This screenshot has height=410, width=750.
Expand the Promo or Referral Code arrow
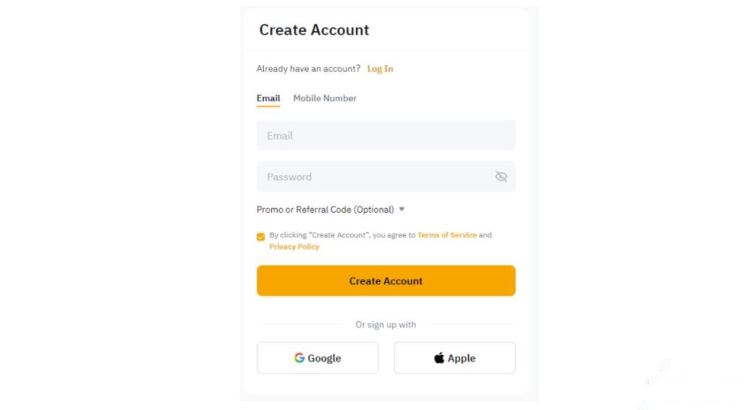402,210
